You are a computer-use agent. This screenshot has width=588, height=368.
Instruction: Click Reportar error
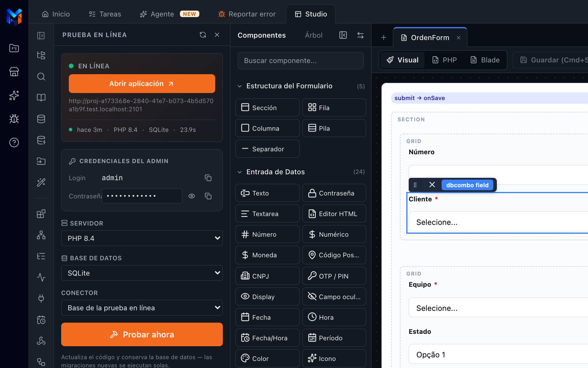247,14
